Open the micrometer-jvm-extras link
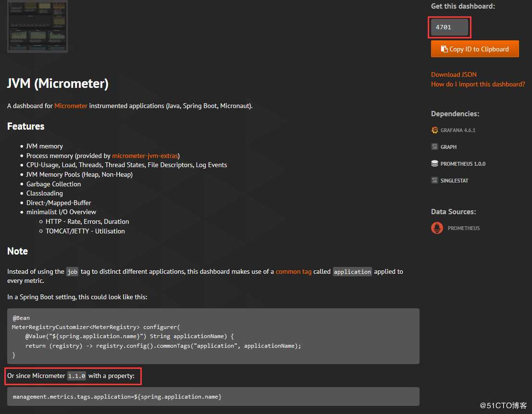 [145, 156]
